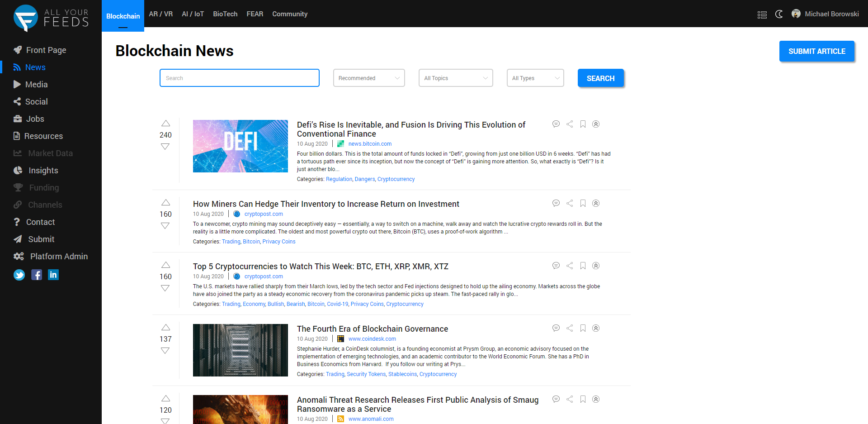Screen dimensions: 868x424
Task: Upvote the Defi's Rise article
Action: tap(165, 124)
